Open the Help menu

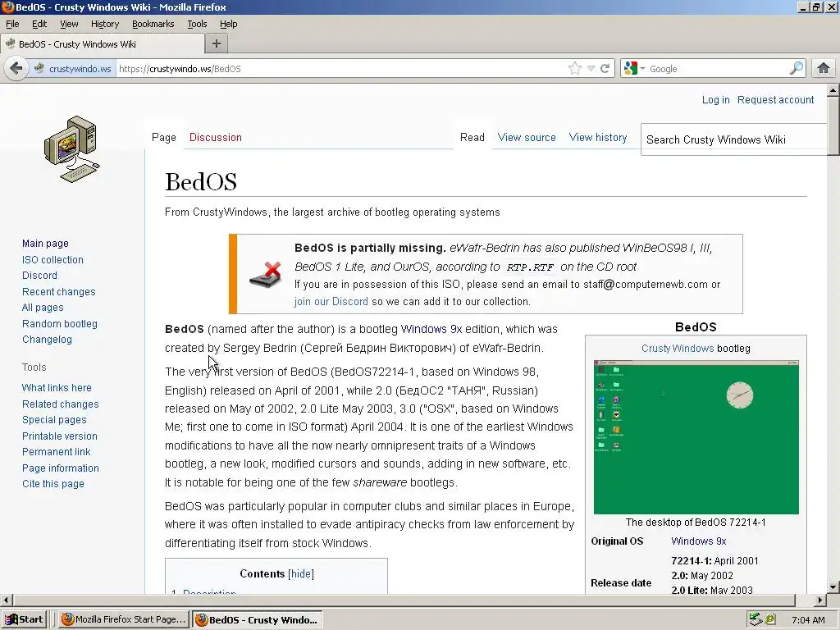pyautogui.click(x=229, y=24)
